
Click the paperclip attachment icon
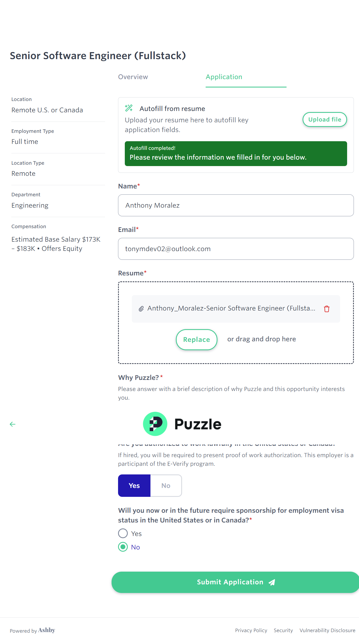tap(141, 309)
